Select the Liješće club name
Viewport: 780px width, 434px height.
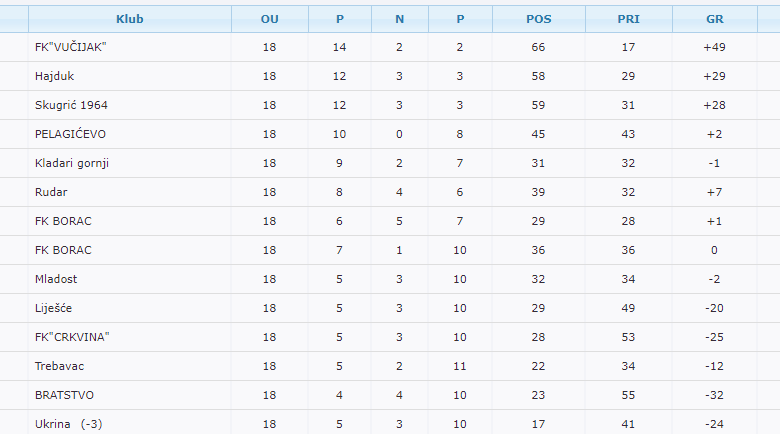[55, 308]
